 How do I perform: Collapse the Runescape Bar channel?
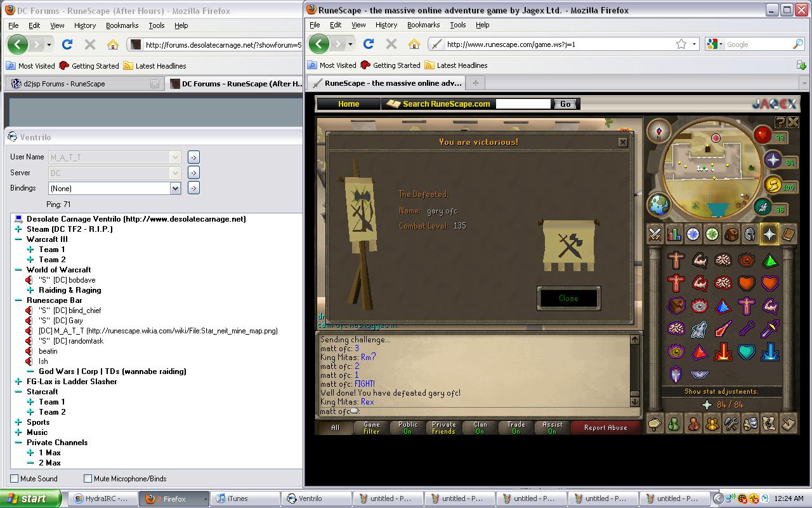coord(19,300)
